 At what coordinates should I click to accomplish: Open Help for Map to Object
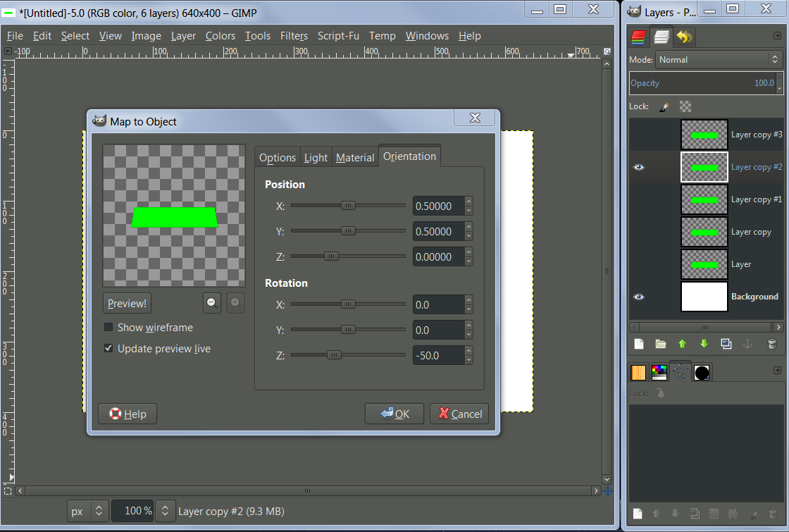(x=128, y=414)
